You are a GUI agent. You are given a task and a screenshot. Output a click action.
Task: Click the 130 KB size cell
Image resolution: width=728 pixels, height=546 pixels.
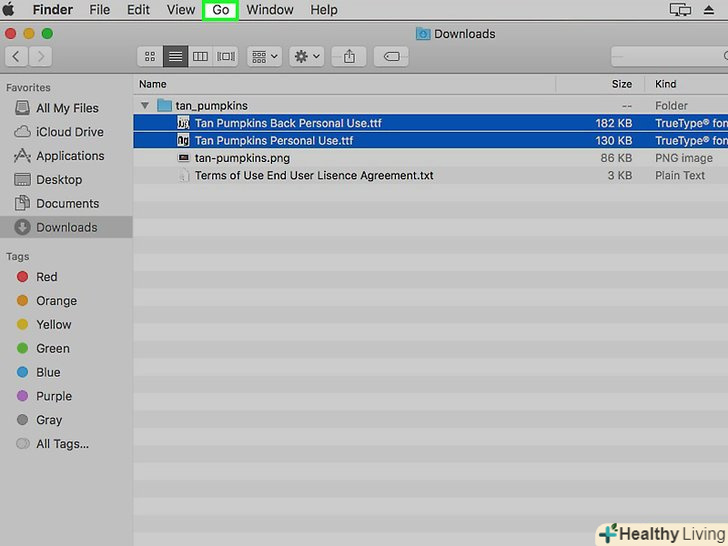coord(614,141)
